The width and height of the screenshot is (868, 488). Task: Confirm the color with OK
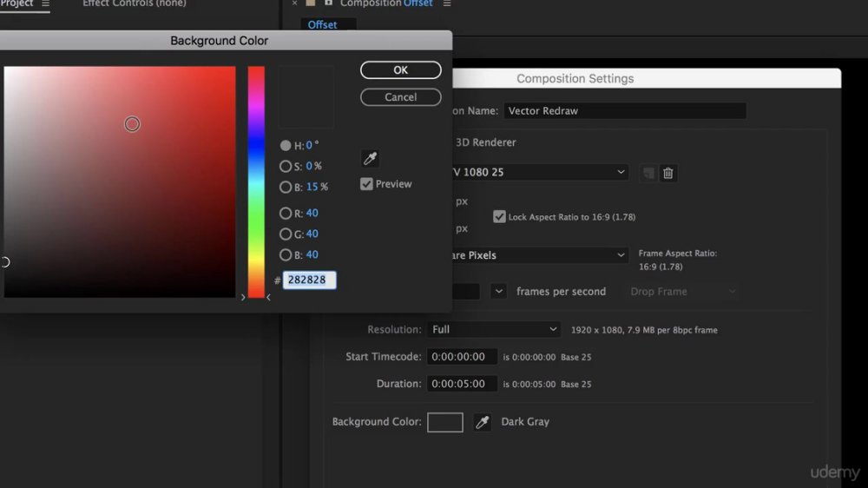(x=401, y=69)
